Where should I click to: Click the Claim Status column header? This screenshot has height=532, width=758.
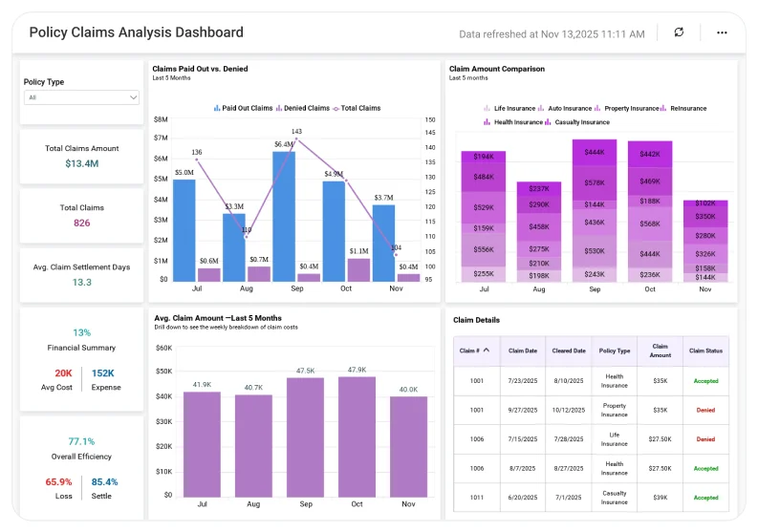705,351
